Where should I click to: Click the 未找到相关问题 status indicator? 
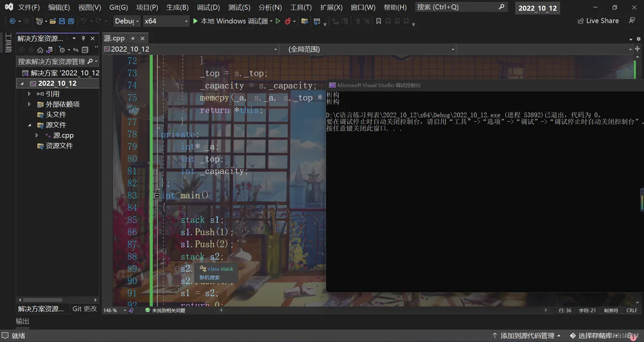[x=165, y=310]
